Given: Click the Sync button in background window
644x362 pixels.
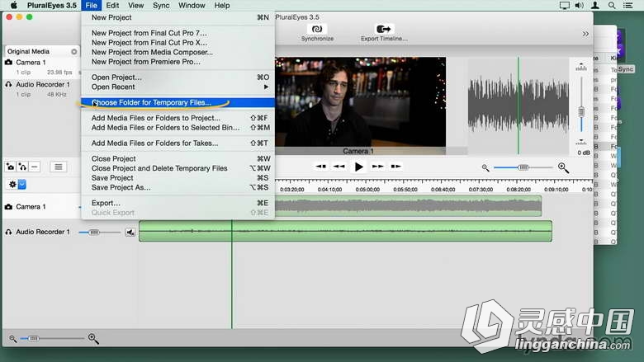Looking at the screenshot, I should click(x=626, y=69).
